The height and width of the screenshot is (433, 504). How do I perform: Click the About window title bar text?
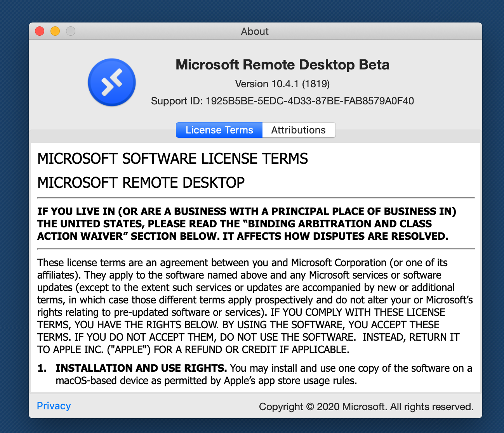coord(255,31)
